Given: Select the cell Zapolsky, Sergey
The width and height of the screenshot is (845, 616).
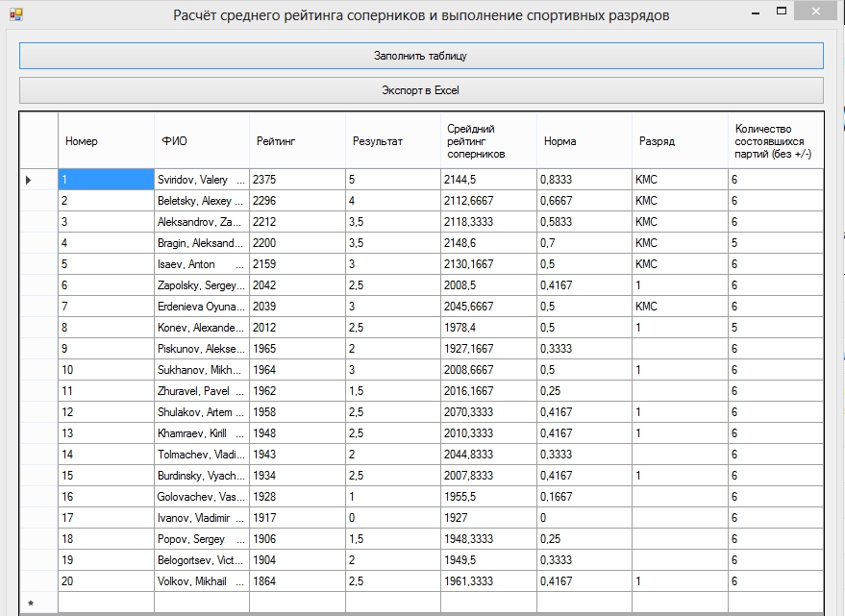Looking at the screenshot, I should coord(202,285).
